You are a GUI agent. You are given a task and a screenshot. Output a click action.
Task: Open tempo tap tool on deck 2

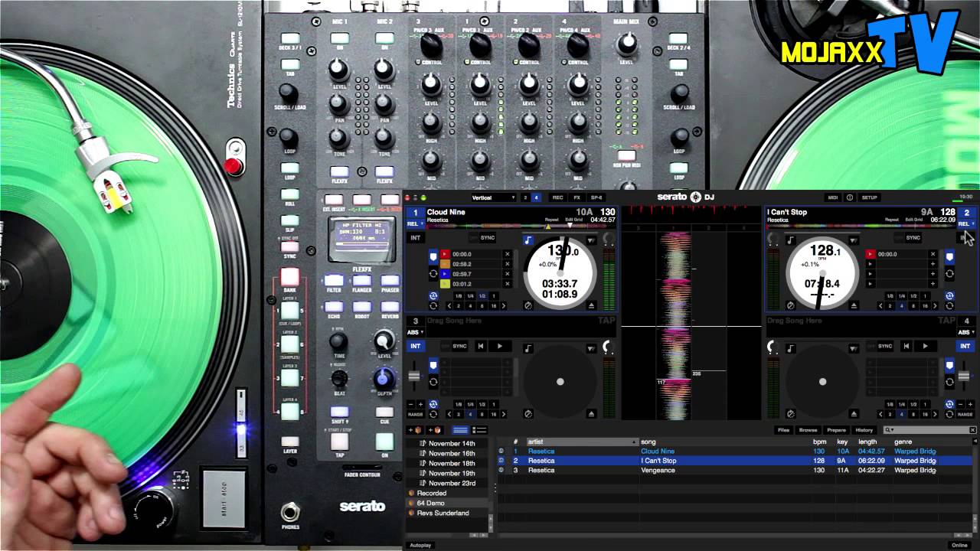point(791,306)
